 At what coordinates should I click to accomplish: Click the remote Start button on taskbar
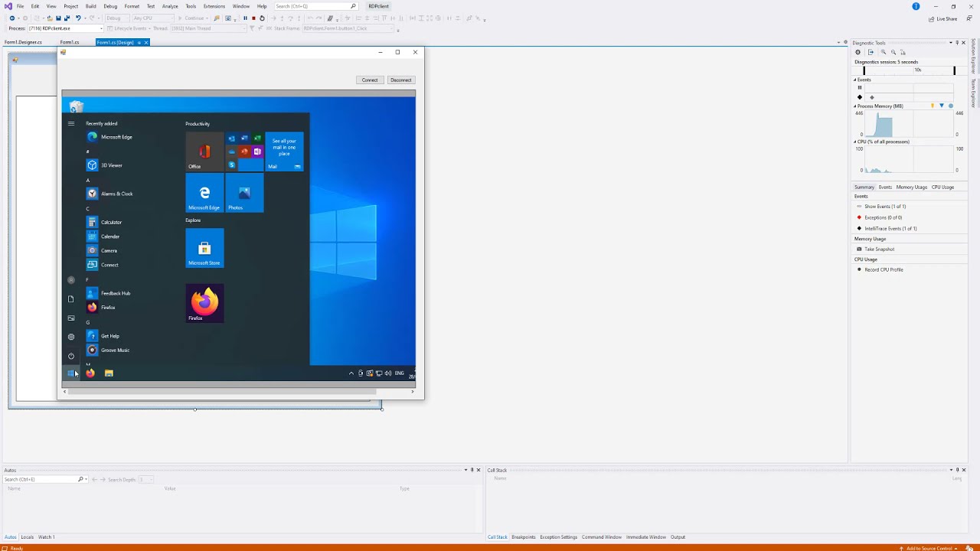pos(71,373)
